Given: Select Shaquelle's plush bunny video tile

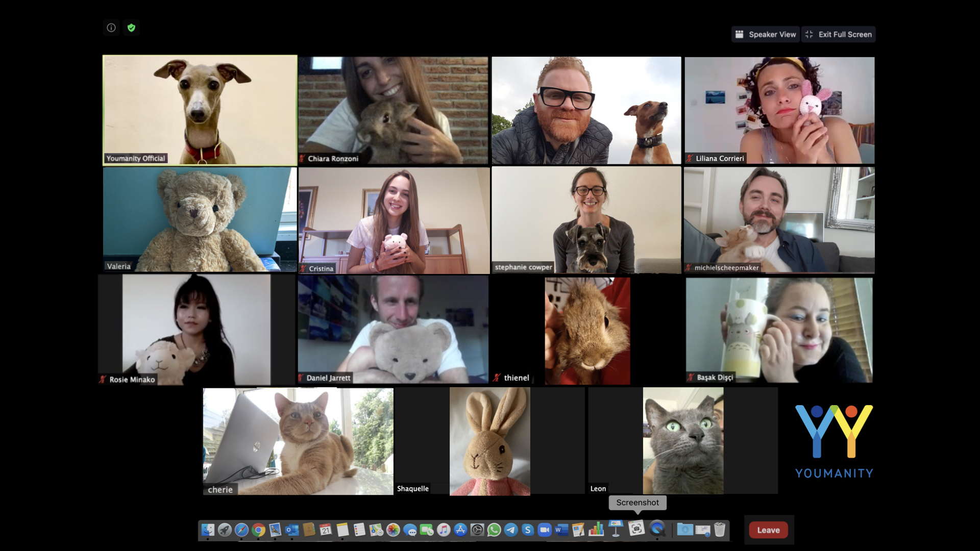Looking at the screenshot, I should tap(490, 441).
